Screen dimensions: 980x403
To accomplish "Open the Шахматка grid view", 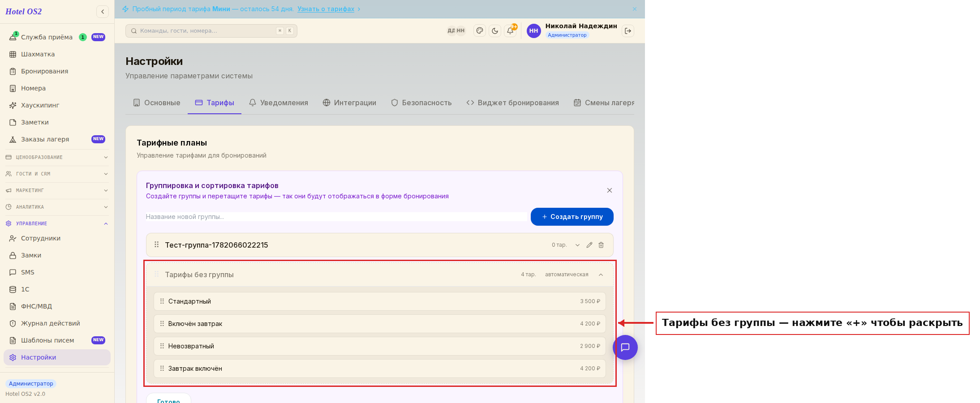I will click(57, 54).
